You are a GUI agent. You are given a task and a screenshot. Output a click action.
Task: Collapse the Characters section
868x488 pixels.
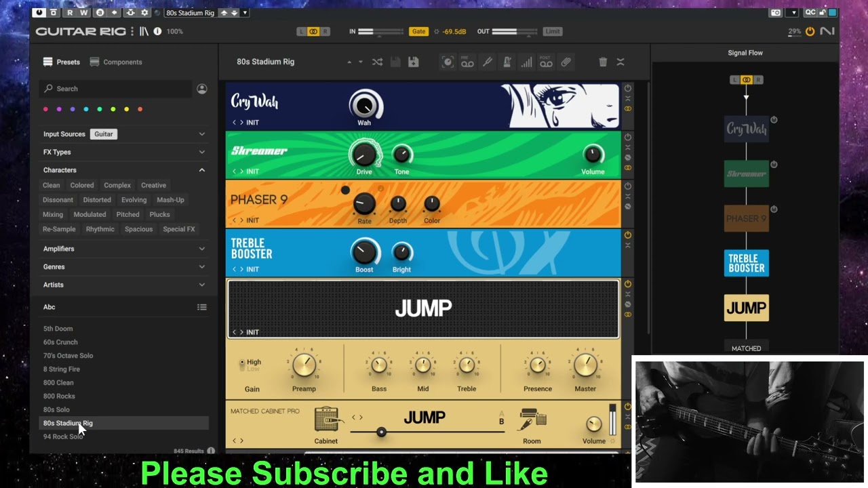(202, 170)
